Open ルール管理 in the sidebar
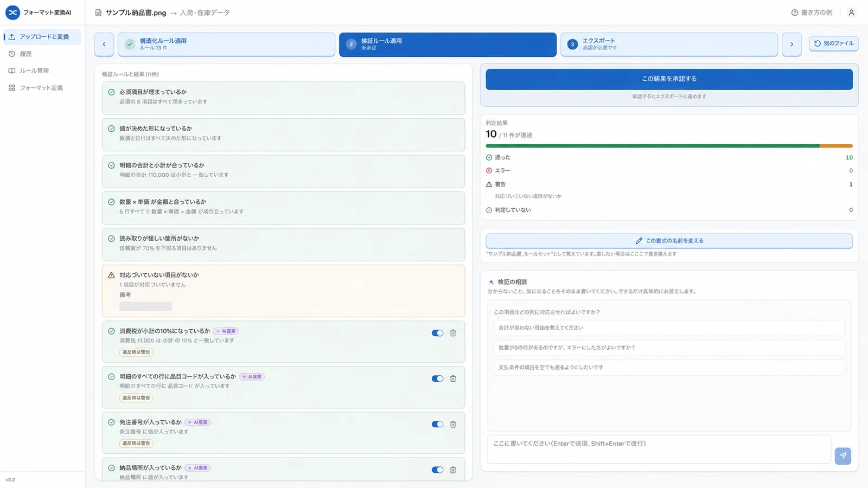 [x=42, y=70]
